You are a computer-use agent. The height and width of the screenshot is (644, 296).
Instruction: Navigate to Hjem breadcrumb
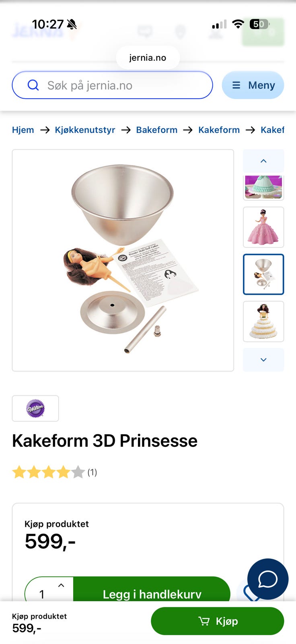23,130
